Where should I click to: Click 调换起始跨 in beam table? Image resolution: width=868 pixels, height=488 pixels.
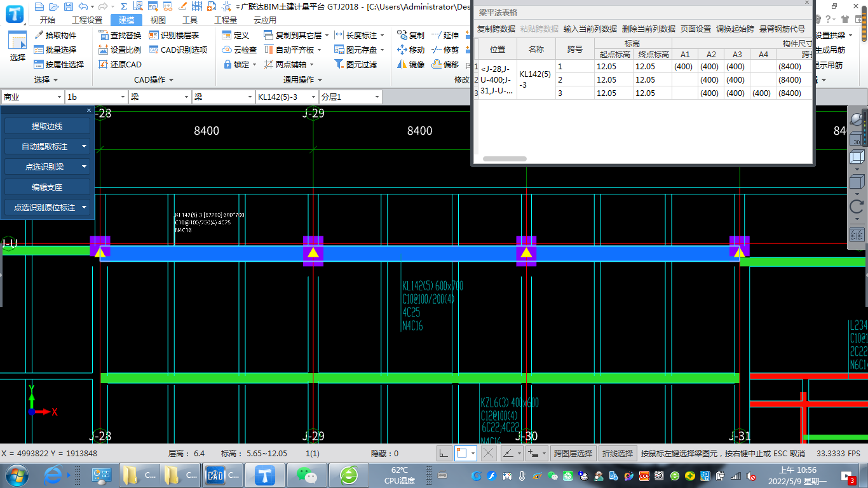coord(735,29)
